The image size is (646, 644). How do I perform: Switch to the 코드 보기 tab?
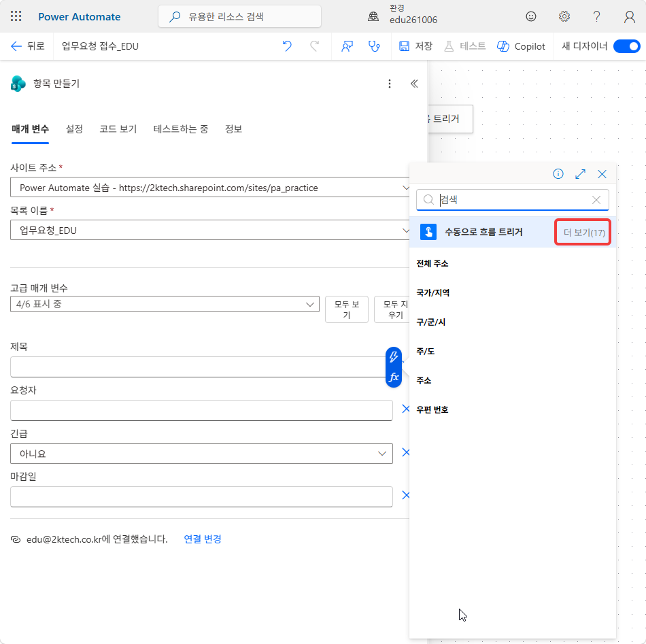(x=118, y=129)
